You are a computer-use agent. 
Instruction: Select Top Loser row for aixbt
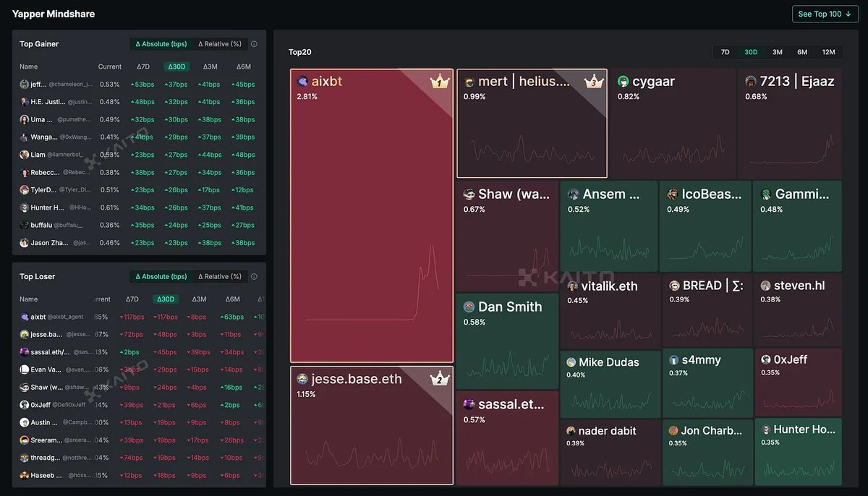pyautogui.click(x=139, y=317)
